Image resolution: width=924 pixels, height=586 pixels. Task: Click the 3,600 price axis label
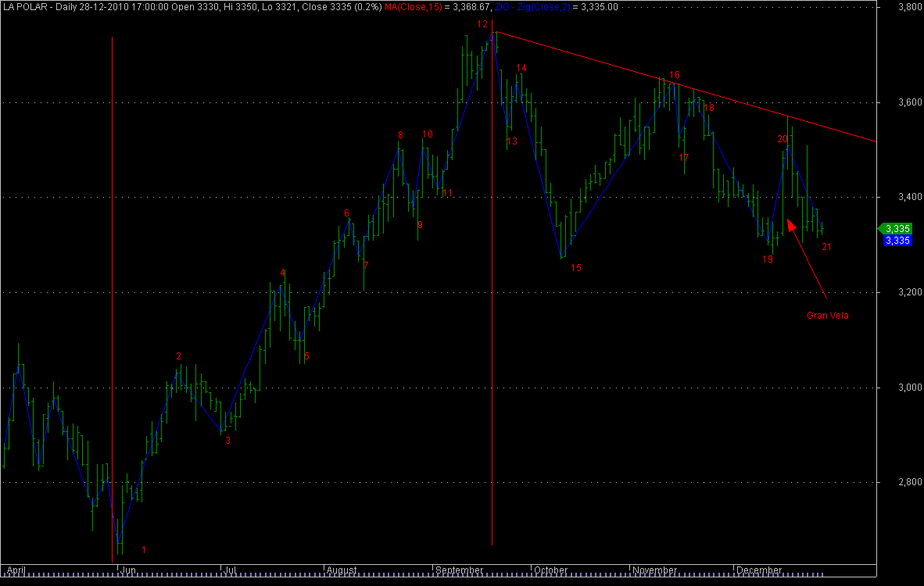910,102
